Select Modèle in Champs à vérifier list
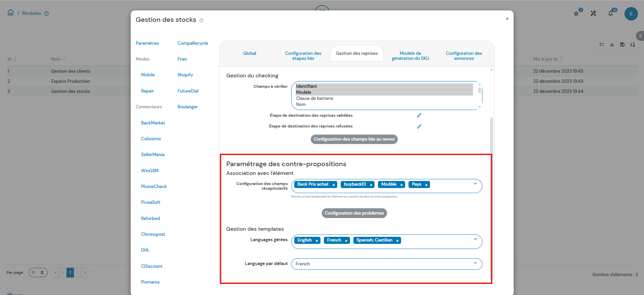 384,93
